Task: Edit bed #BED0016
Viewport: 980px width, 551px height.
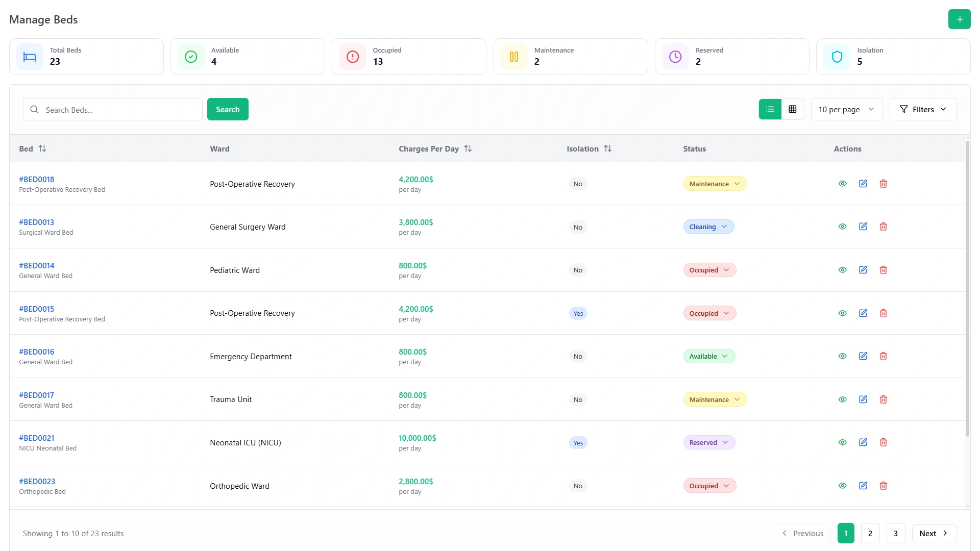Action: 863,356
